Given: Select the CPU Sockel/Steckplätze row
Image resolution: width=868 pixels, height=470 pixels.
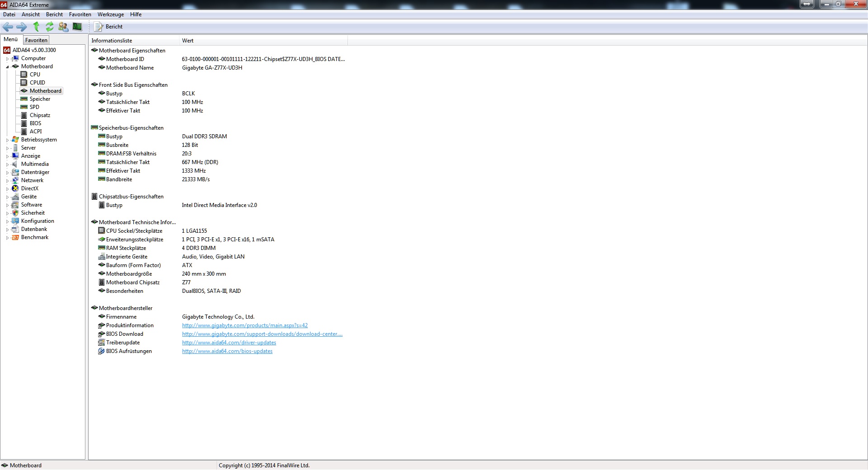Looking at the screenshot, I should point(219,231).
